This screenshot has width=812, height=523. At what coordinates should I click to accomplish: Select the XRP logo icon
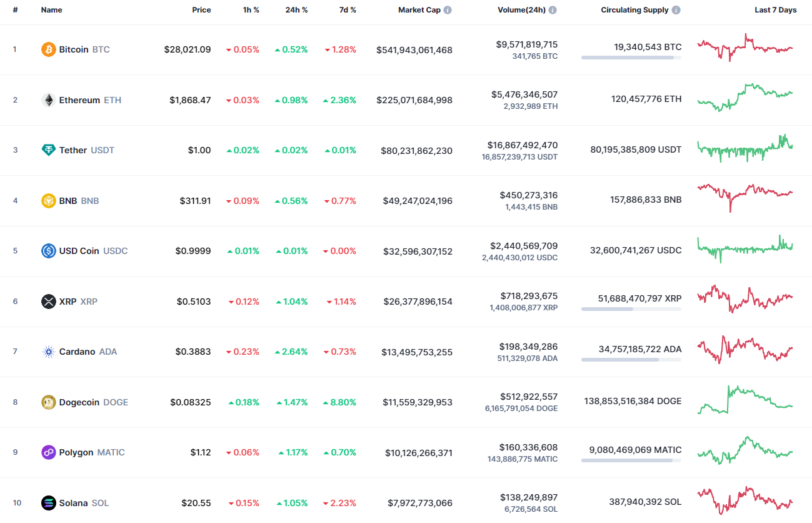pos(48,301)
